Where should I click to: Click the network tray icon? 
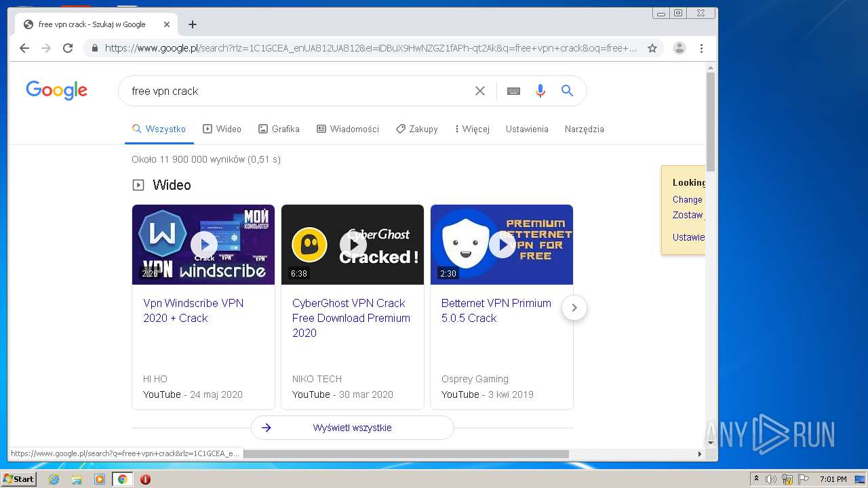pos(787,479)
